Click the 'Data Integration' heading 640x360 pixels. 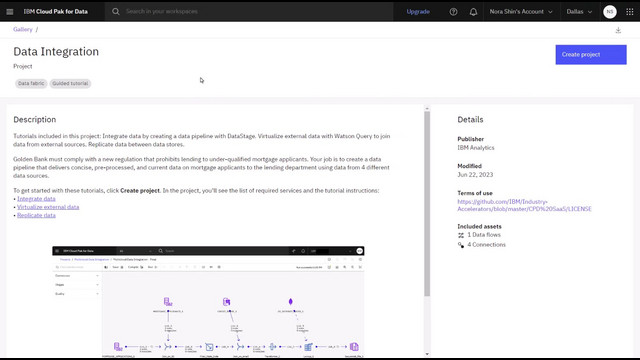coord(56,52)
